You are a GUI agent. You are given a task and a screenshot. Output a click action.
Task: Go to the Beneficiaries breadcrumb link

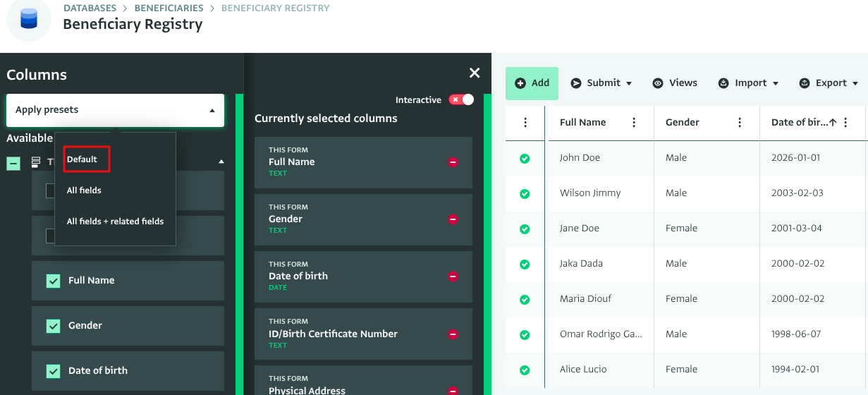169,8
